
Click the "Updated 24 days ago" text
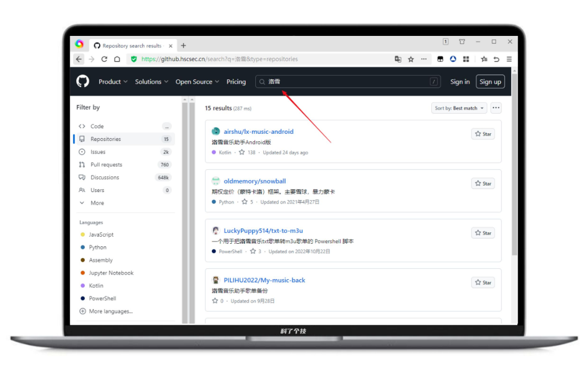click(285, 152)
